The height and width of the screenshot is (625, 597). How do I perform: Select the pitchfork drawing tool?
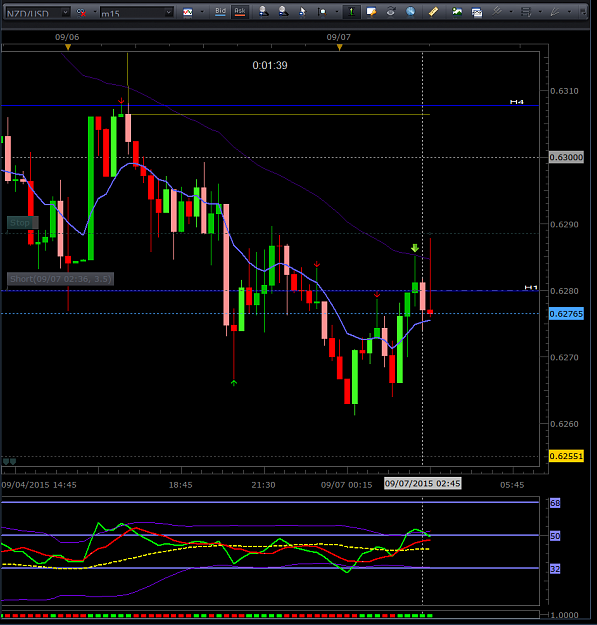coord(497,12)
